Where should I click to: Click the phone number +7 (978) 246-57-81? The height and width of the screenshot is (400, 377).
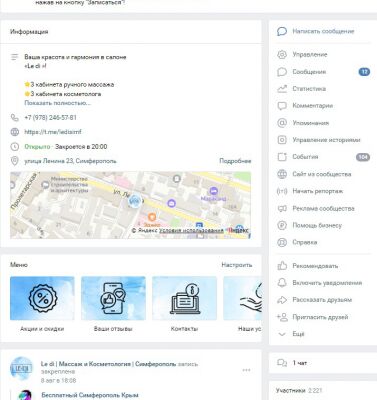point(50,117)
